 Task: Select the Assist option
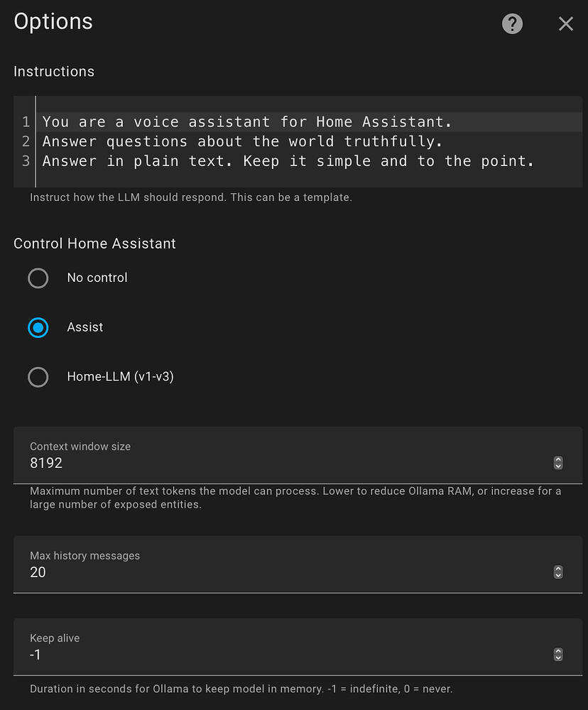tap(38, 327)
